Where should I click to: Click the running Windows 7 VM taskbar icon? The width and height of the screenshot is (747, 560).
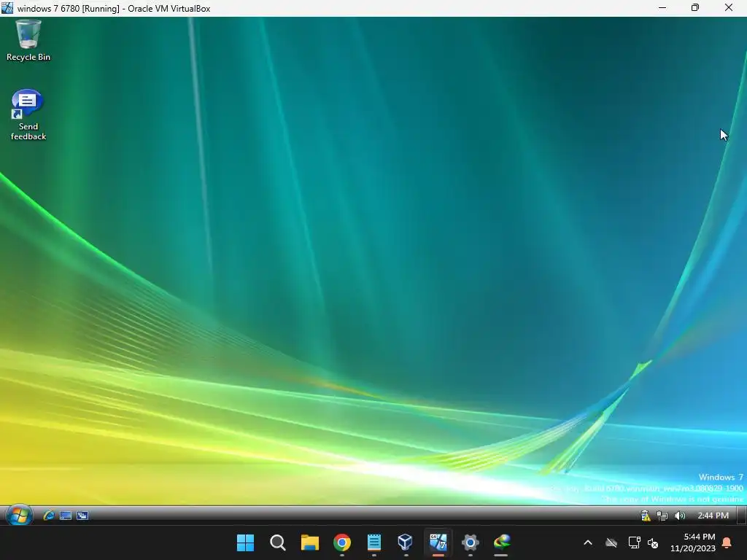coord(438,542)
